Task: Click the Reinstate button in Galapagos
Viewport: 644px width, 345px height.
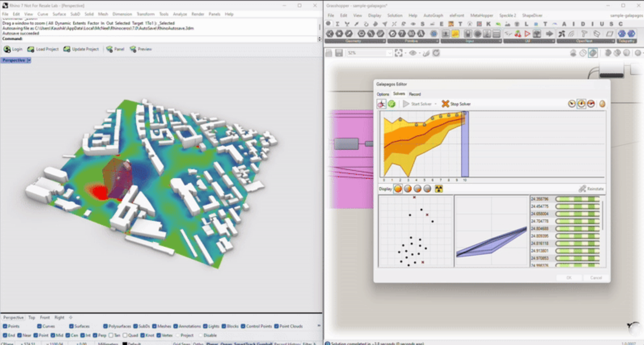Action: tap(591, 189)
